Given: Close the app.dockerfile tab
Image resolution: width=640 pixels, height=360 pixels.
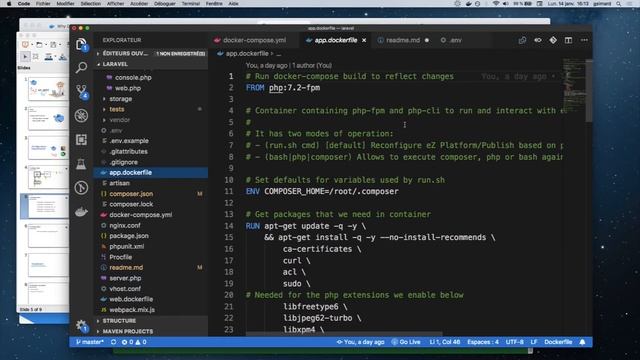Looking at the screenshot, I should [x=364, y=40].
